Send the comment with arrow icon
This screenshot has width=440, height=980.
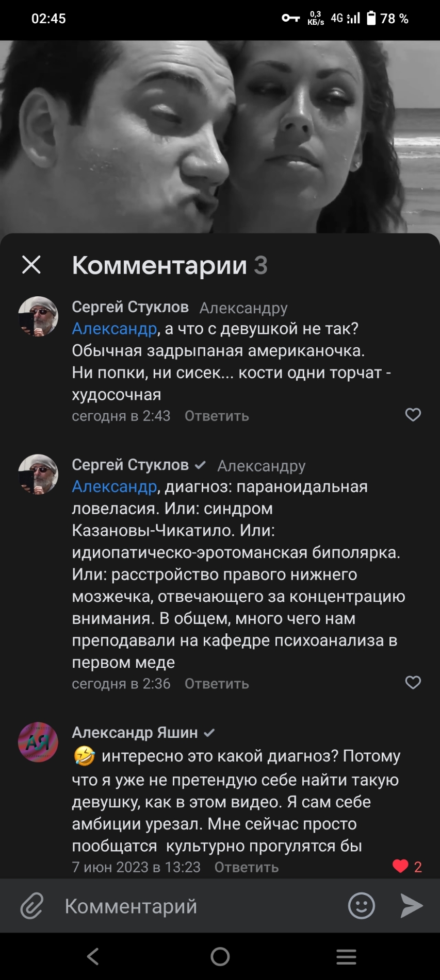(411, 905)
